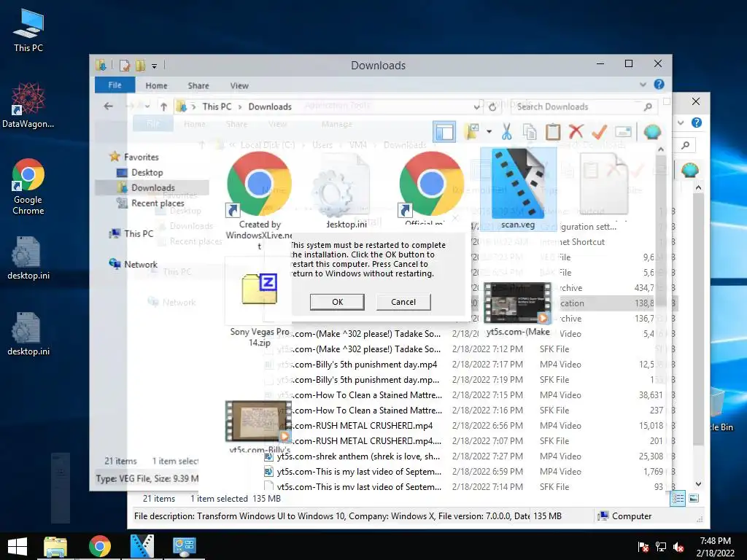Click the Up one level arrow
This screenshot has width=747, height=560.
(163, 106)
